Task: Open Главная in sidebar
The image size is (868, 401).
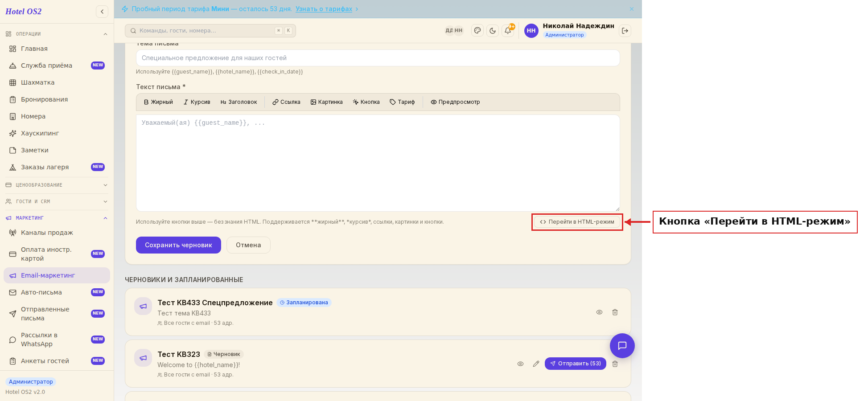Action: (x=57, y=49)
